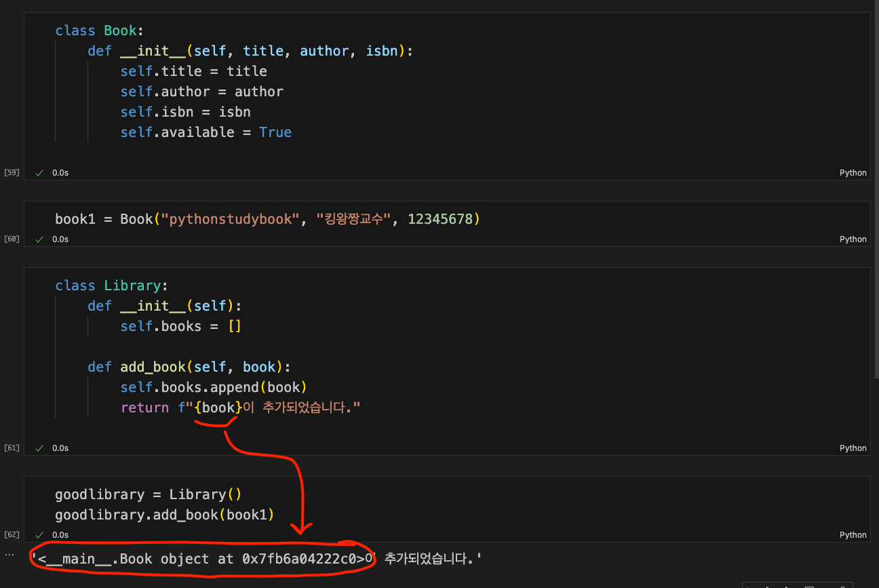Click '추가되었습니다.' in the cell output
Screen dimensions: 879x588
(x=429, y=559)
